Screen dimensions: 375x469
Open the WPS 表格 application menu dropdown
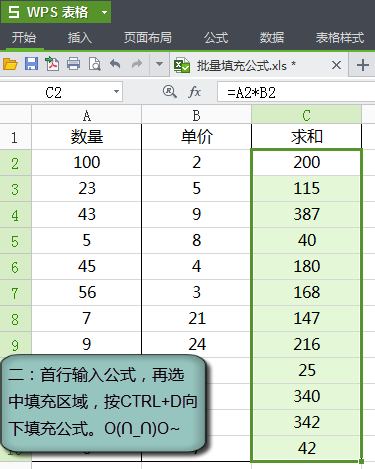[x=105, y=13]
